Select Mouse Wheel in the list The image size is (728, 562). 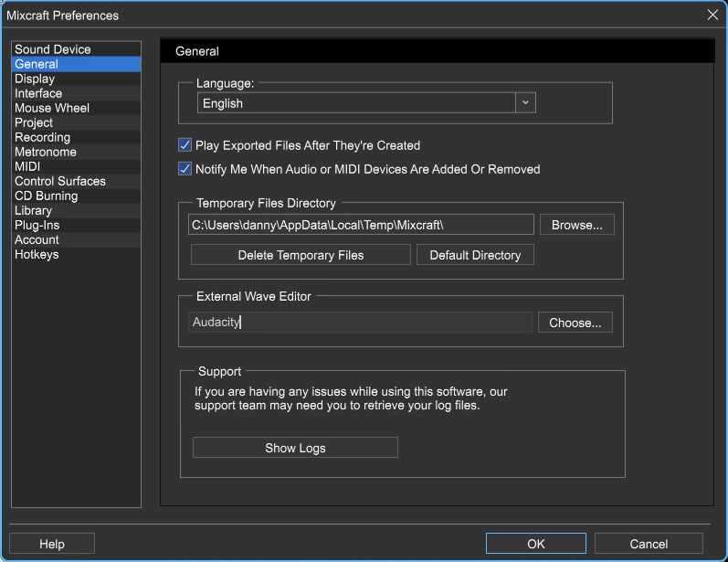[76, 108]
